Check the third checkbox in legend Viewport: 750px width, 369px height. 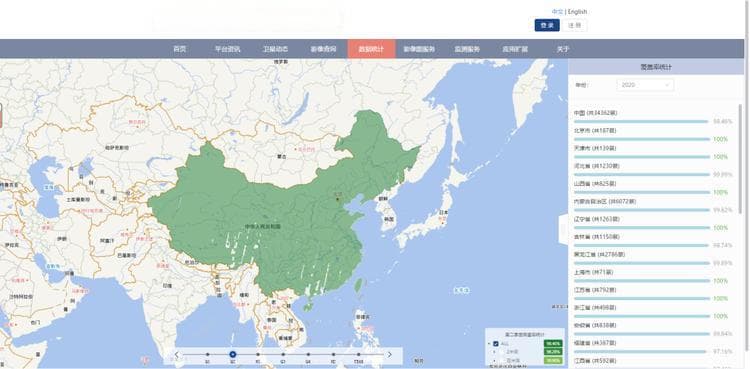[502, 360]
